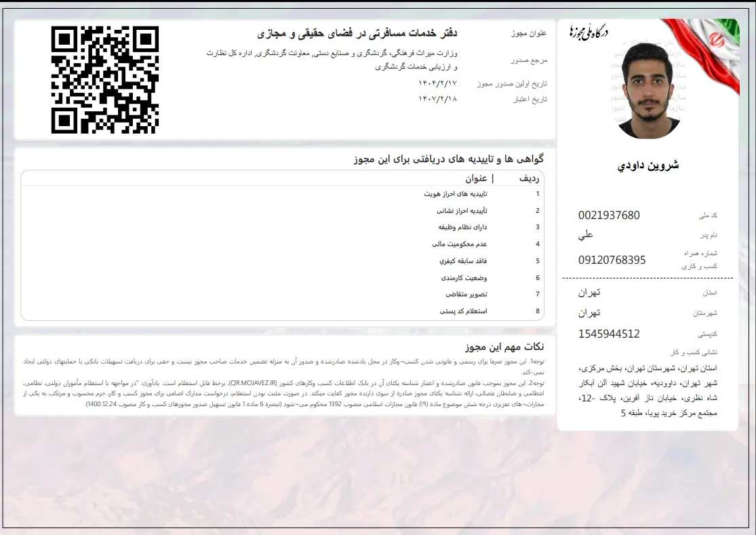
Task: Click the عنوان مجوز label
Action: click(529, 33)
